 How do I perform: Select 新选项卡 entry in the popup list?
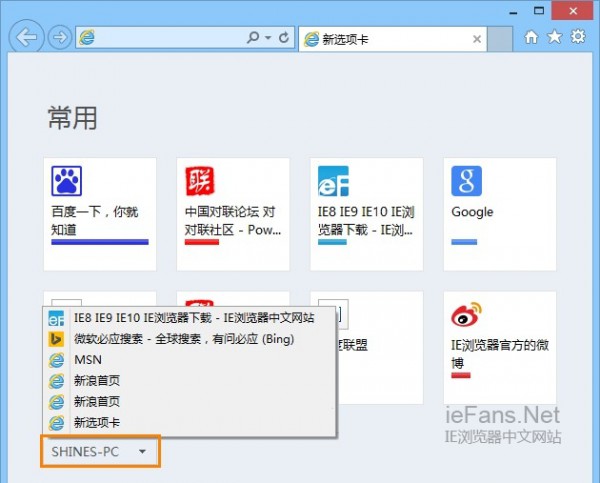point(189,423)
